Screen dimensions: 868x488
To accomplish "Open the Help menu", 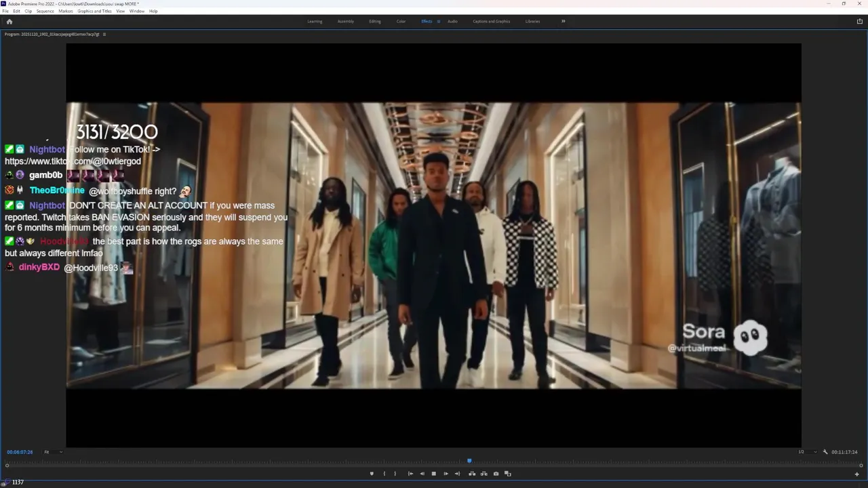I will [x=153, y=11].
